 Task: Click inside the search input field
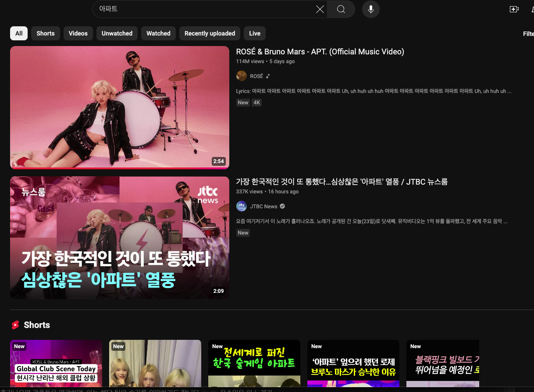(x=197, y=9)
